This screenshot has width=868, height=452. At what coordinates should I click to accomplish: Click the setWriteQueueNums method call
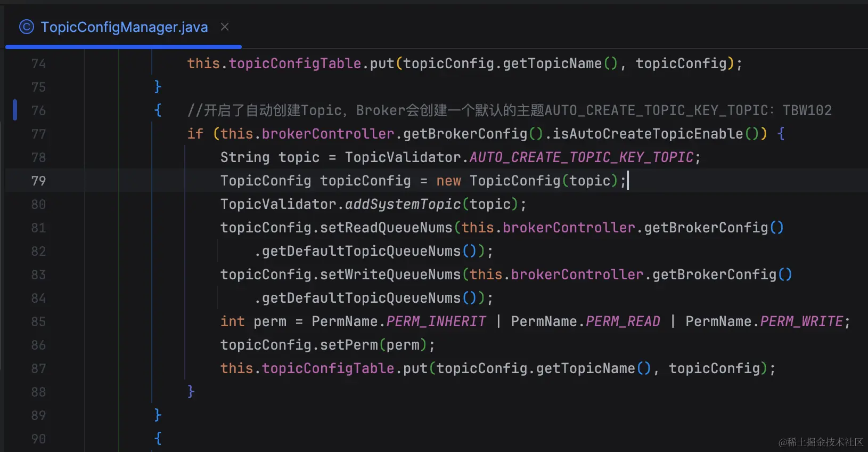(x=390, y=275)
